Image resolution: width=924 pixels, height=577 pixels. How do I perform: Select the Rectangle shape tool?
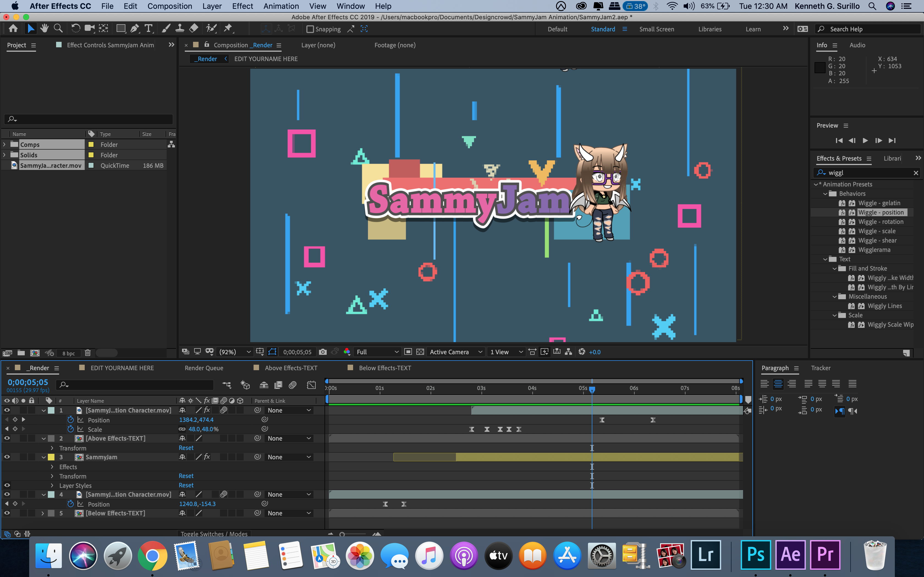pos(120,29)
